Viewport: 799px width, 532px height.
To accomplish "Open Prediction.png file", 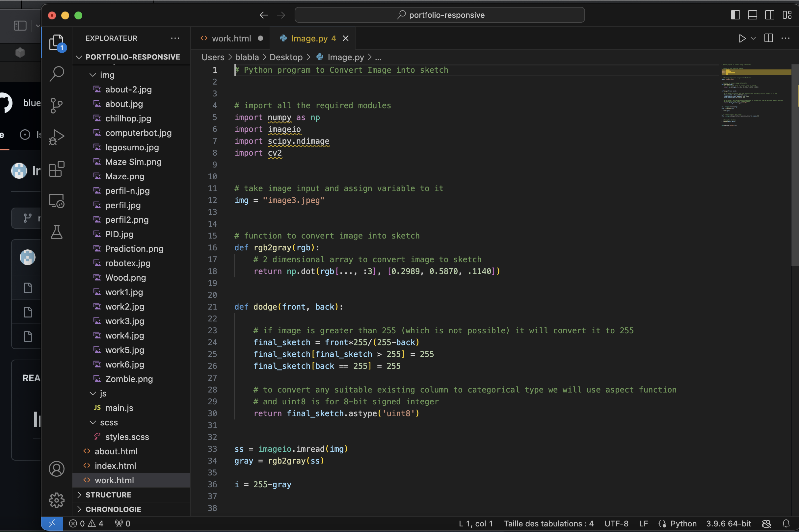I will (131, 249).
